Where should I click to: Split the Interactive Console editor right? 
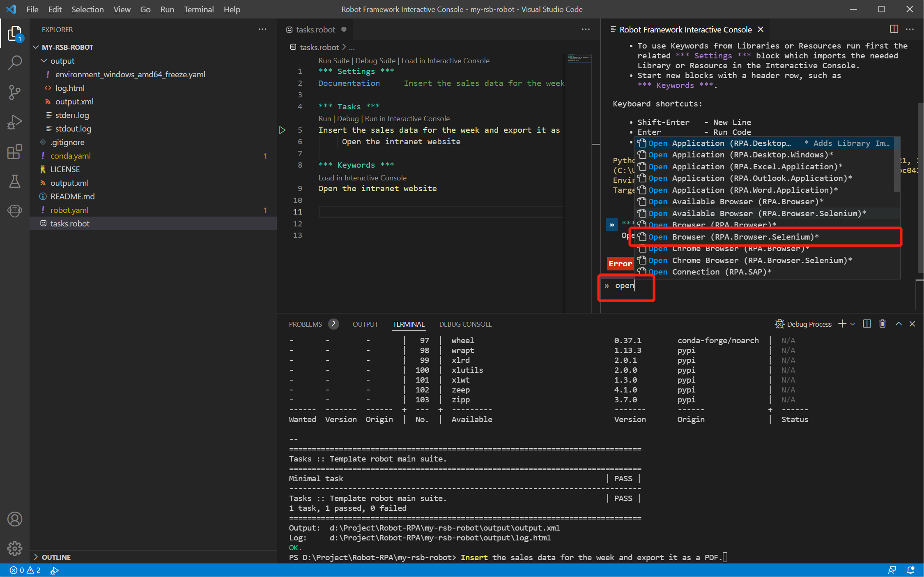click(x=894, y=29)
